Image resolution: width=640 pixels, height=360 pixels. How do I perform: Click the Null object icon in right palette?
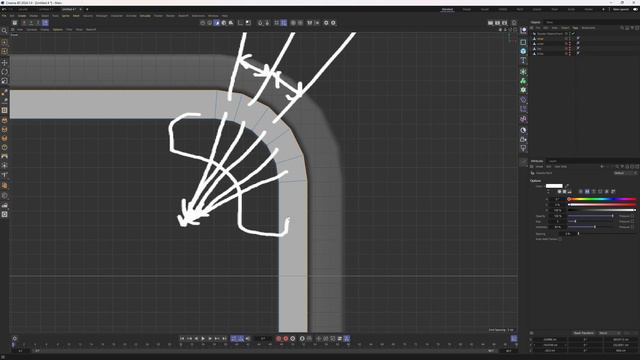523,31
